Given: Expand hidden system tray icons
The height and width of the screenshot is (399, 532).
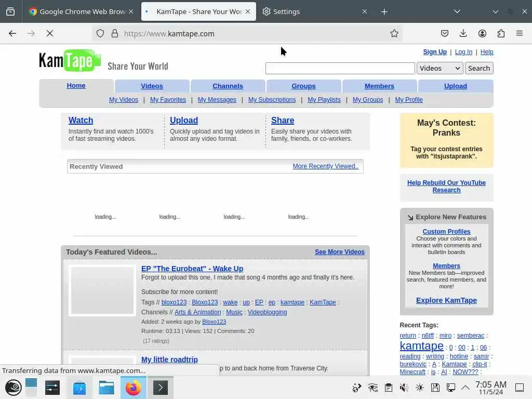Looking at the screenshot, I should point(465,388).
